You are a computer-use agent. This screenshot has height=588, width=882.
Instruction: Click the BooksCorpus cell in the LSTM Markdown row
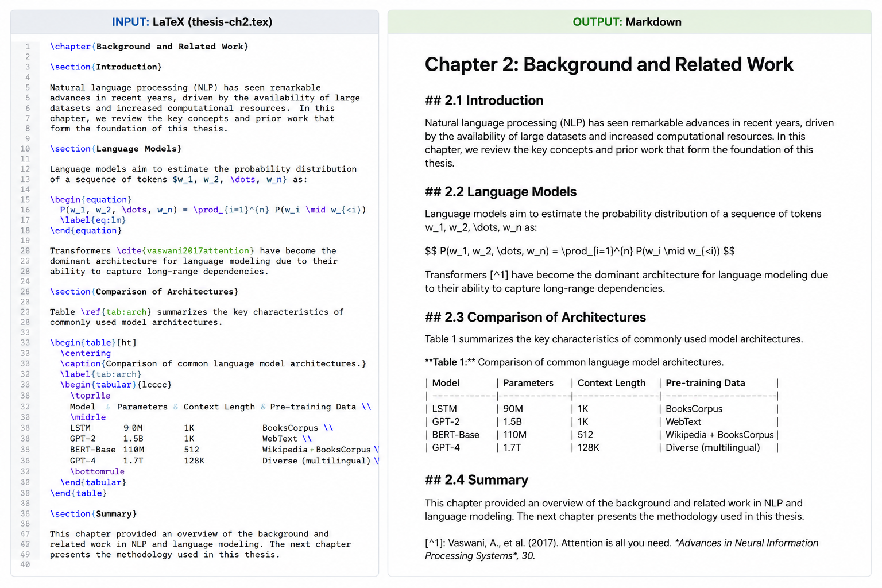[694, 409]
